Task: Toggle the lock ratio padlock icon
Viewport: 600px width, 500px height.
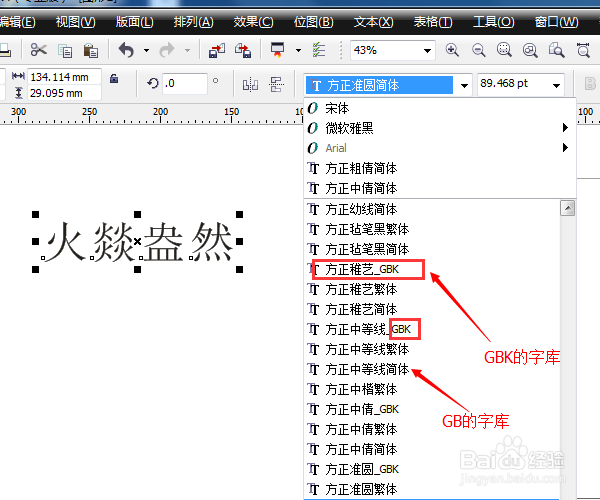Action: pyautogui.click(x=114, y=78)
